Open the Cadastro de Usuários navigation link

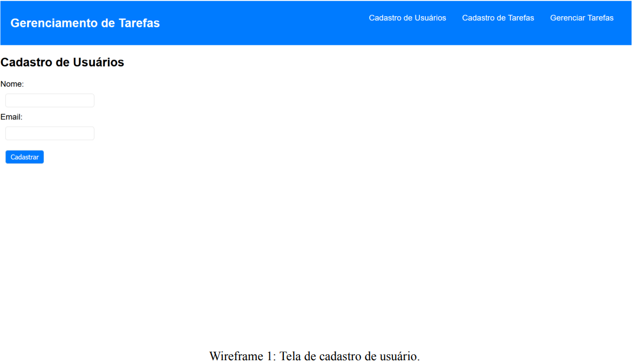(407, 18)
